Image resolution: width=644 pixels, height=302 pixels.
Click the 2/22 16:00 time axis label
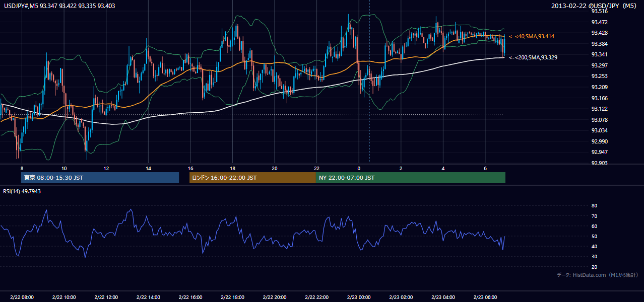pos(190,297)
